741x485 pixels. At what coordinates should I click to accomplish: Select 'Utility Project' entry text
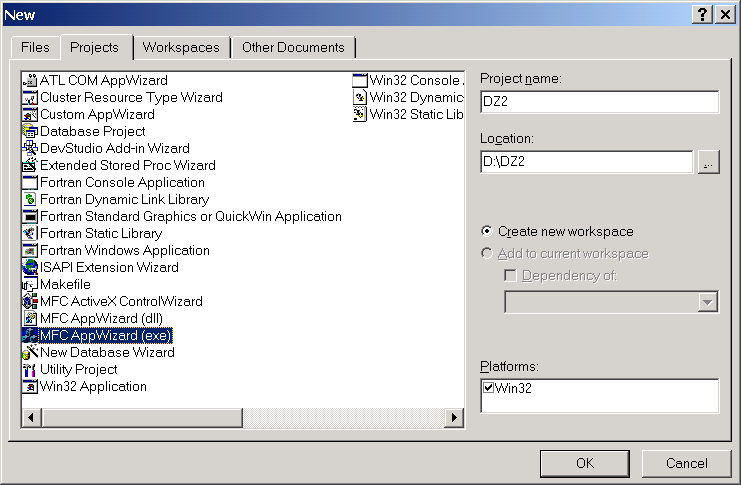(x=78, y=370)
